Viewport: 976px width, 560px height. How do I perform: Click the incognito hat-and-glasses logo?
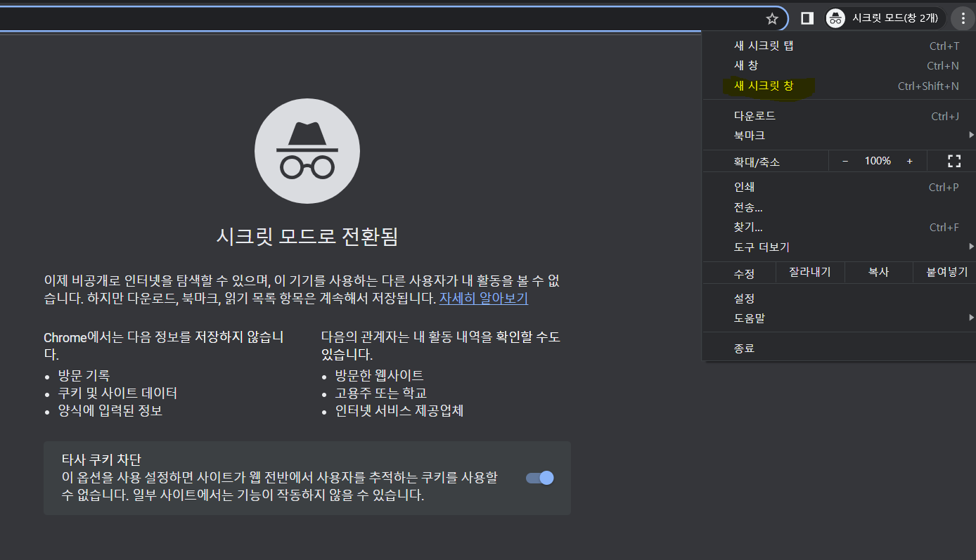tap(307, 150)
